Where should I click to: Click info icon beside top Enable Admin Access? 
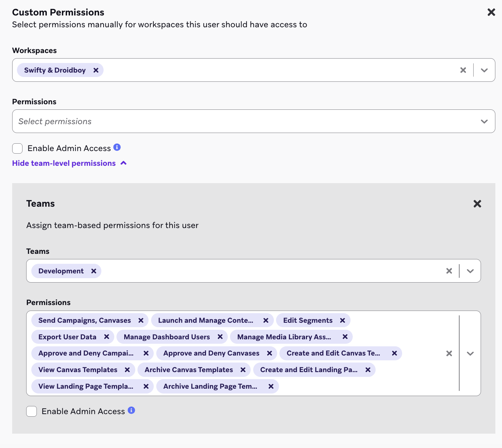[117, 147]
